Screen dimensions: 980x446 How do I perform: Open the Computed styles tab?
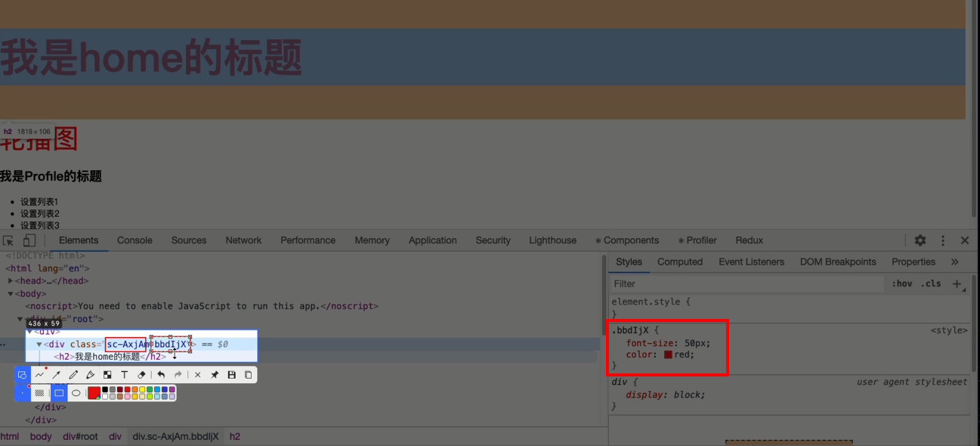(x=680, y=262)
